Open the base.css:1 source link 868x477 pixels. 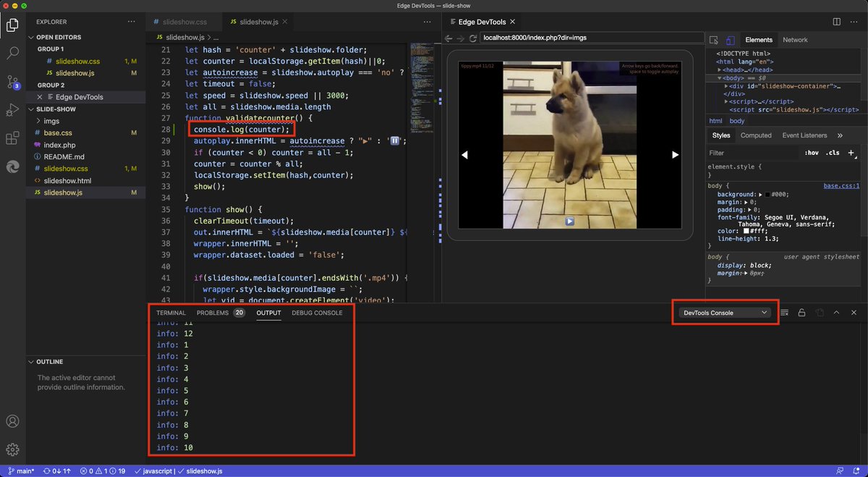tap(841, 186)
